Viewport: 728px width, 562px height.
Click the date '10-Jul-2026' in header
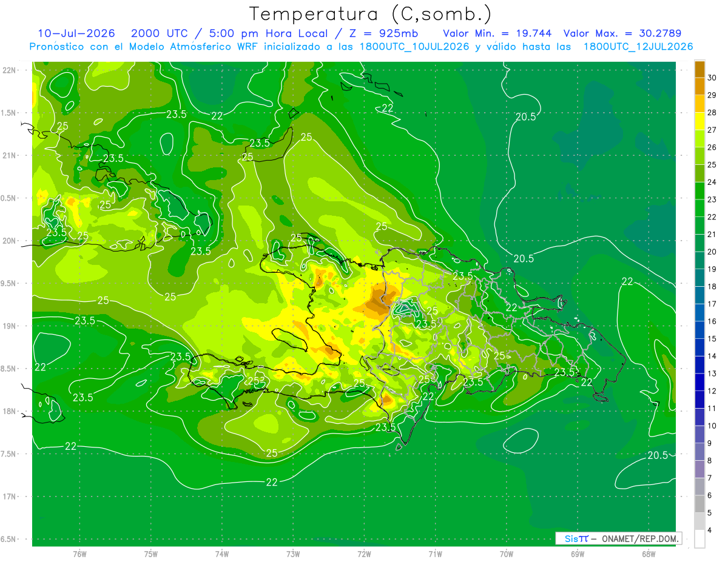coord(76,33)
